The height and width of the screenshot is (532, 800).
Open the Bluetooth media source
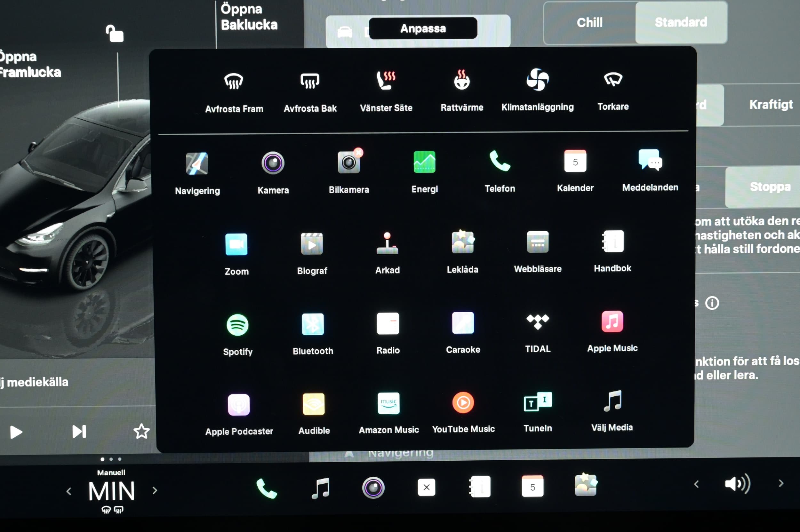(313, 334)
